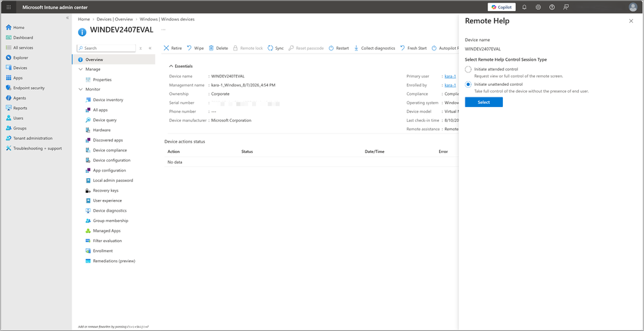Click Collect diagnostics in toolbar
644x331 pixels.
[374, 48]
